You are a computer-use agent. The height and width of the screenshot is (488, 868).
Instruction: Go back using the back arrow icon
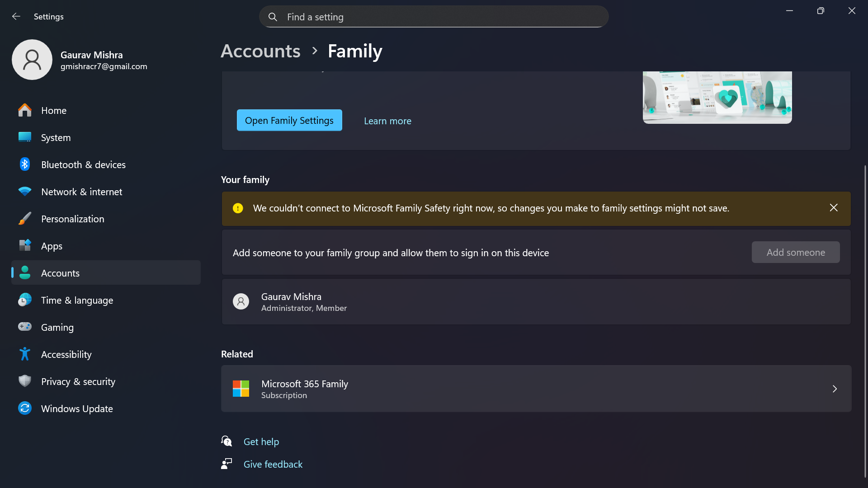[x=16, y=17]
